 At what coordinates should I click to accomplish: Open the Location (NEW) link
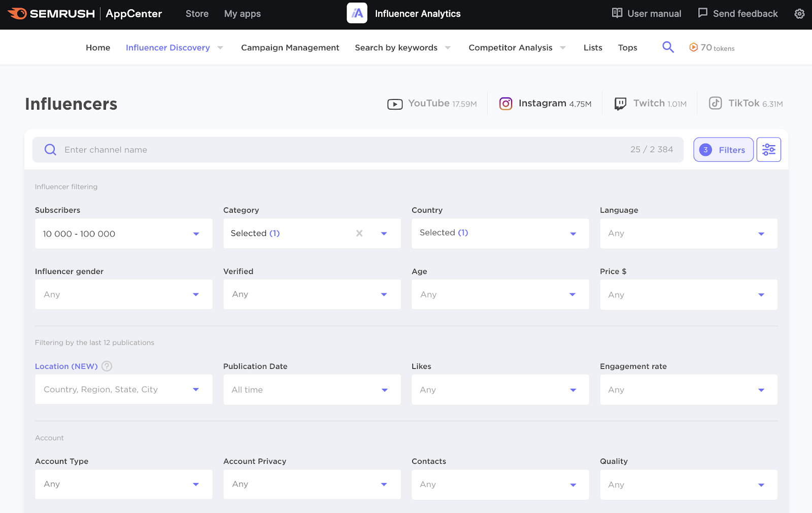[66, 366]
